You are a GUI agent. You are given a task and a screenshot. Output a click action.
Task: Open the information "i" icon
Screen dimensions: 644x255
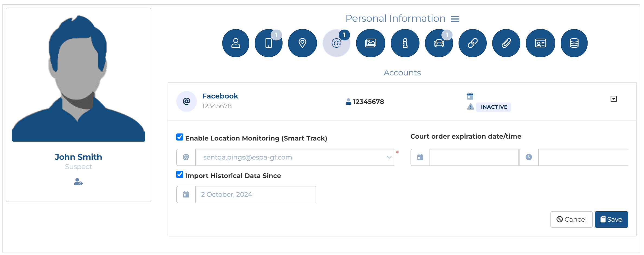click(405, 43)
